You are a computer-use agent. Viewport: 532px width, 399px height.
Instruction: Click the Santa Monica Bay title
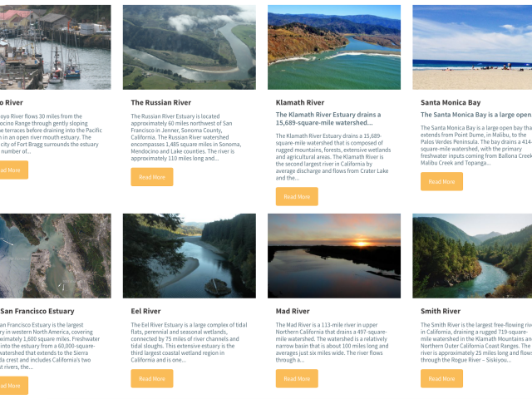tap(451, 102)
